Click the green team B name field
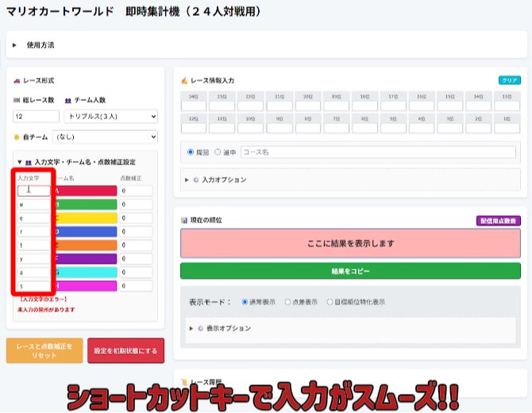The image size is (532, 413). (86, 204)
